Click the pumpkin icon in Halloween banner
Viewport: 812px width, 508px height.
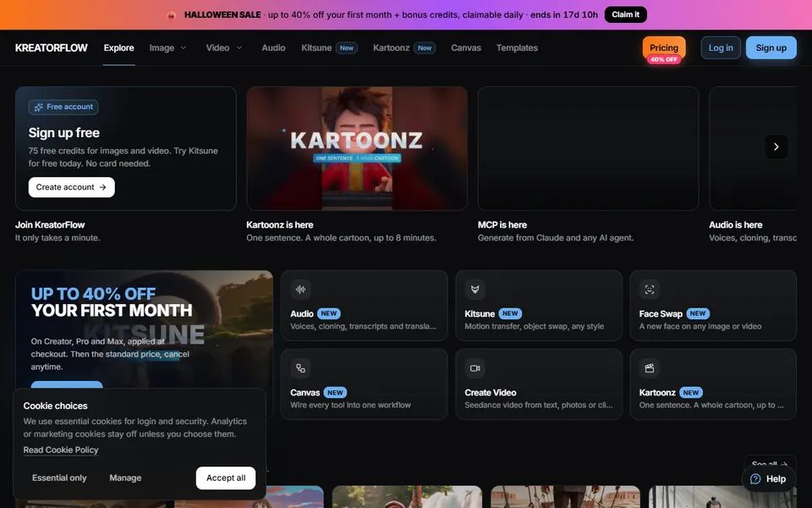172,15
